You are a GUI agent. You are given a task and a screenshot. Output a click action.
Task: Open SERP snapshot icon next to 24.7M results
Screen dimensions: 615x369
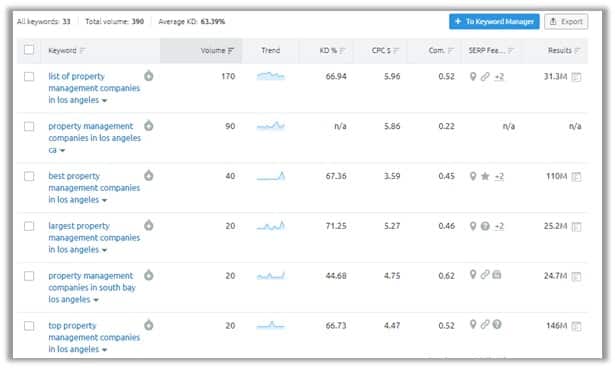(x=576, y=276)
